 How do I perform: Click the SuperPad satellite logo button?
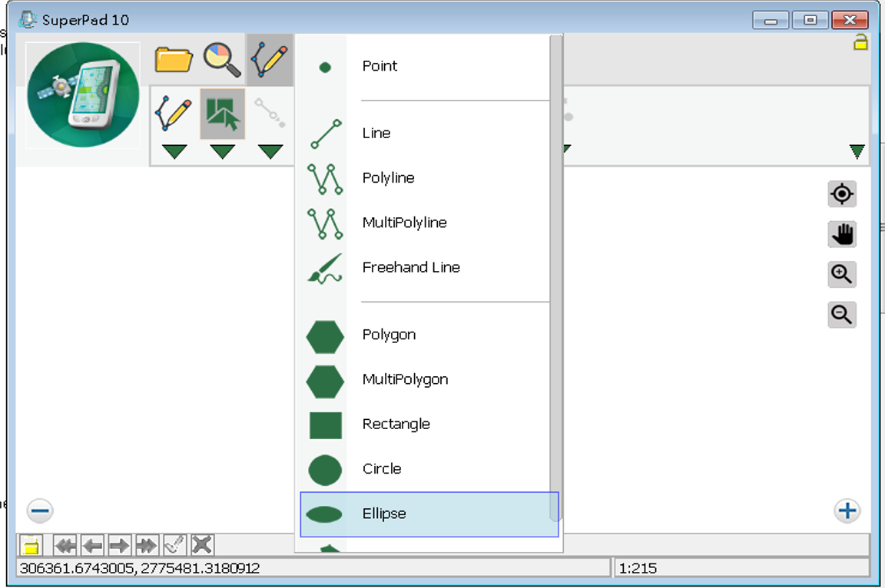click(x=83, y=95)
